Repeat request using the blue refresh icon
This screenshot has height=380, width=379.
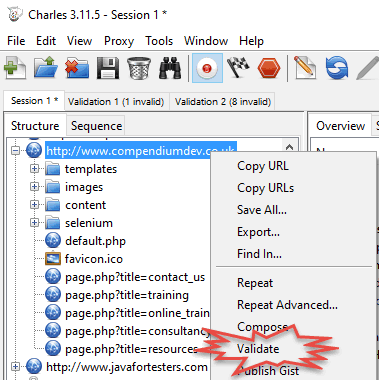tap(337, 68)
